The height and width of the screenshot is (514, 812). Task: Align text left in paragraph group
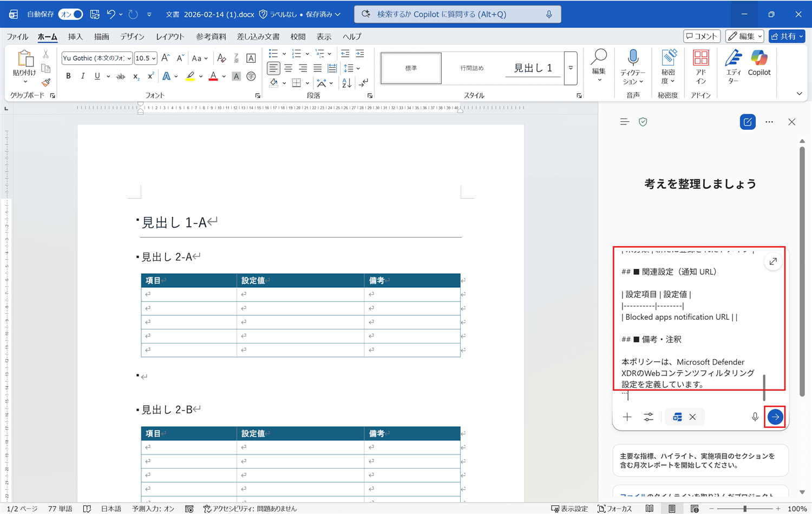(x=273, y=68)
